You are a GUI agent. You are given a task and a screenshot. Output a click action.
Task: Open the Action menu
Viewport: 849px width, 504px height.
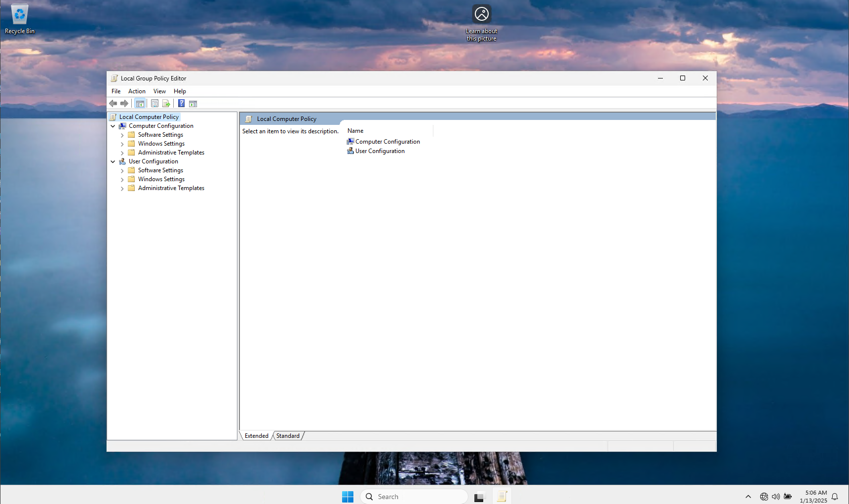pos(137,91)
